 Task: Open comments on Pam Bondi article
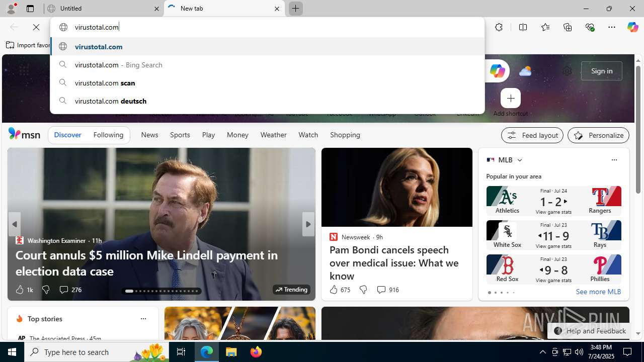[x=387, y=290]
